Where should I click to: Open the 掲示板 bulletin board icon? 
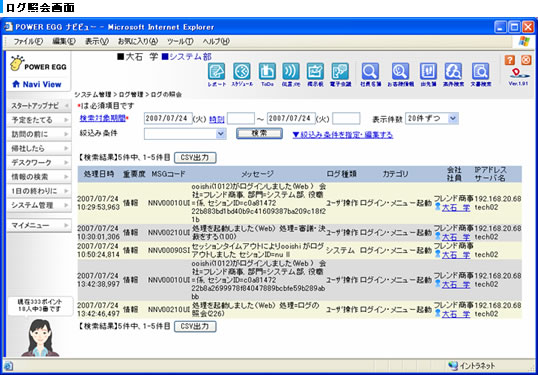tap(315, 74)
